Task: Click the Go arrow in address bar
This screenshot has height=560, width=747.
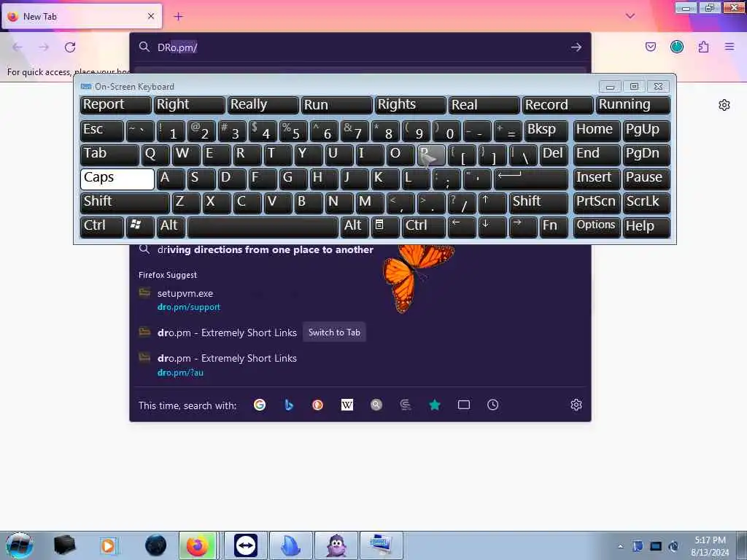Action: point(576,47)
